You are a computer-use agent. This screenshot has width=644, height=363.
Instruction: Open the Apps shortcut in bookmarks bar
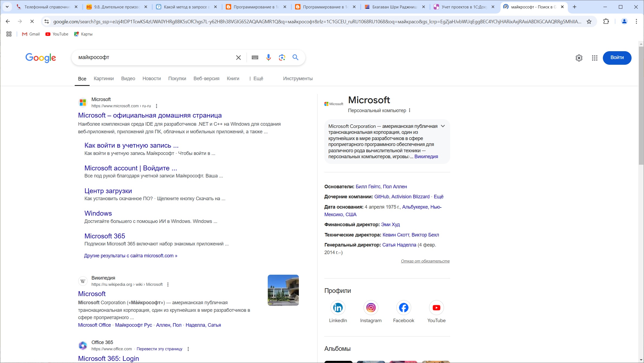click(x=9, y=34)
